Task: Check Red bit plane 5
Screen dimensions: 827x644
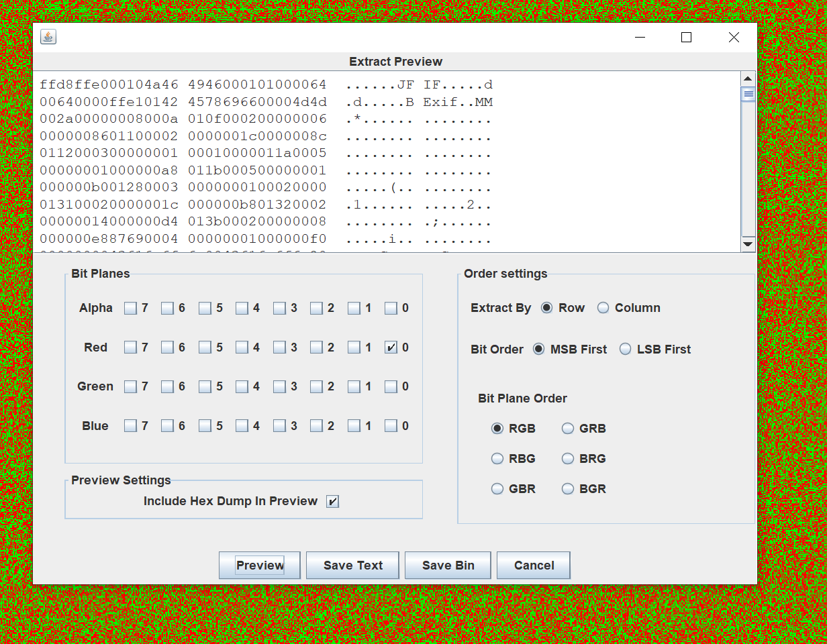Action: click(x=205, y=347)
